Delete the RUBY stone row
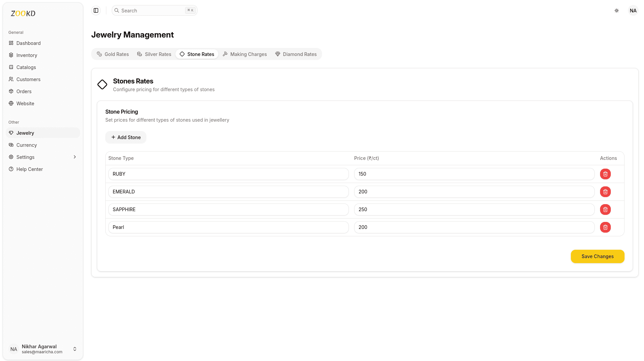 tap(605, 174)
